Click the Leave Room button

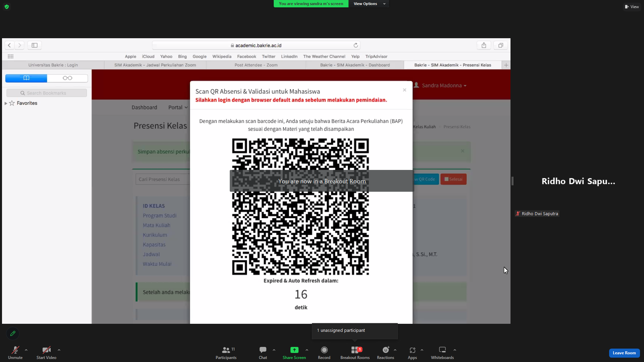(x=624, y=353)
